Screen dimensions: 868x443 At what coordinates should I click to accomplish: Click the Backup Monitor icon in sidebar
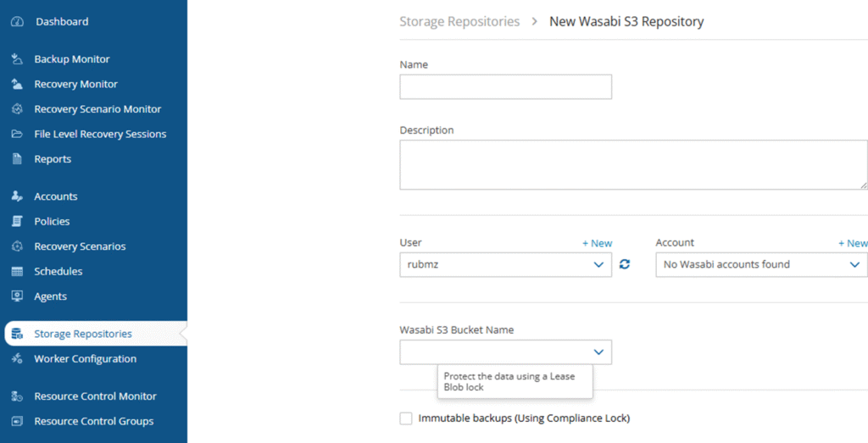coord(17,59)
